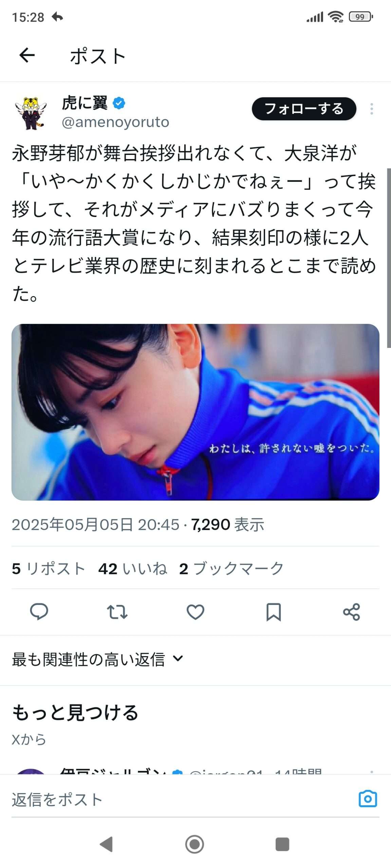Screen dimensions: 391x868
Task: Tap the 虎に翼 tiger profile avatar
Action: click(31, 113)
